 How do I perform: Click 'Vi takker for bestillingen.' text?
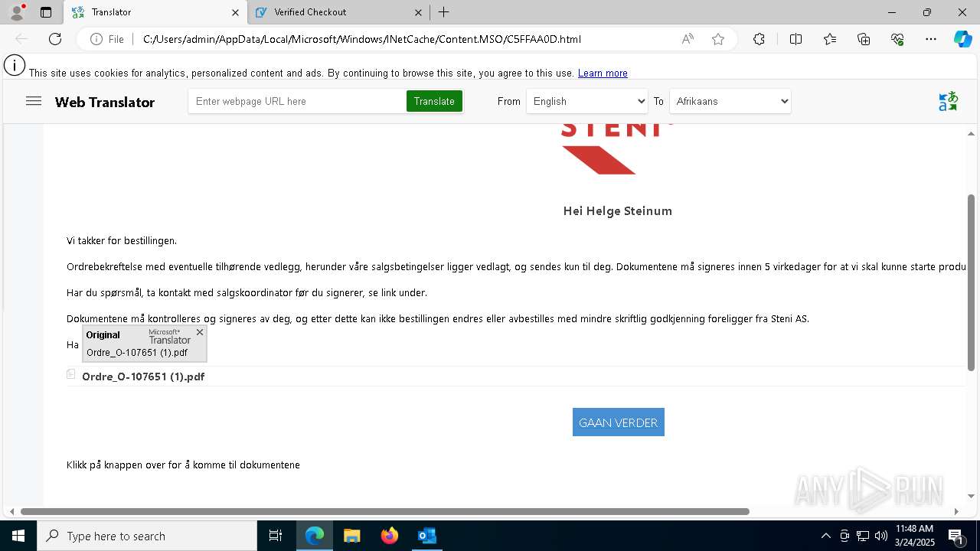[122, 241]
